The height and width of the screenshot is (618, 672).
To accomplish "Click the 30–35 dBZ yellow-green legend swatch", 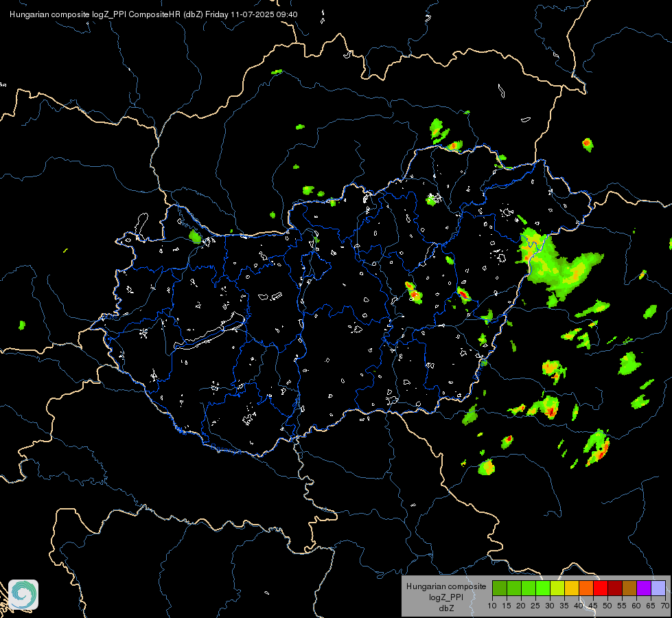I will (x=557, y=588).
